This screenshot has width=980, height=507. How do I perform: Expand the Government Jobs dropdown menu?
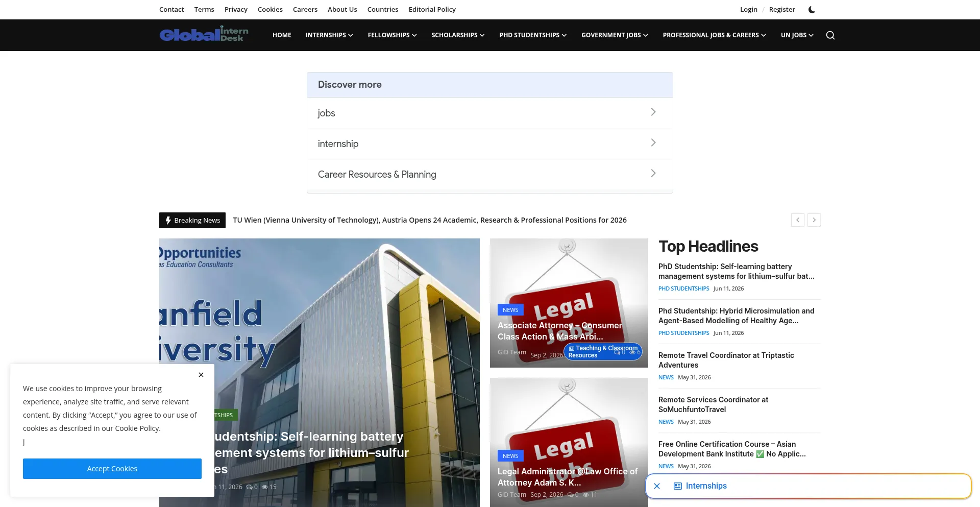pyautogui.click(x=615, y=35)
